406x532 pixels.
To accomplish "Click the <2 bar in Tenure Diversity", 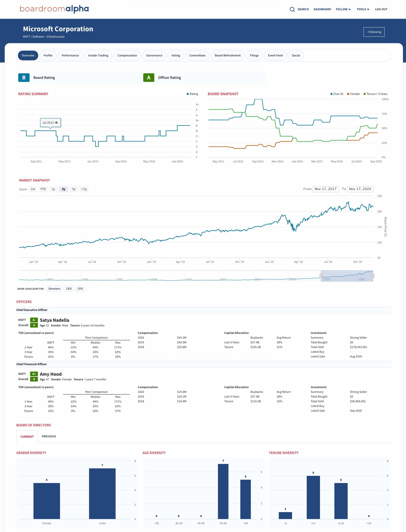I will (285, 515).
